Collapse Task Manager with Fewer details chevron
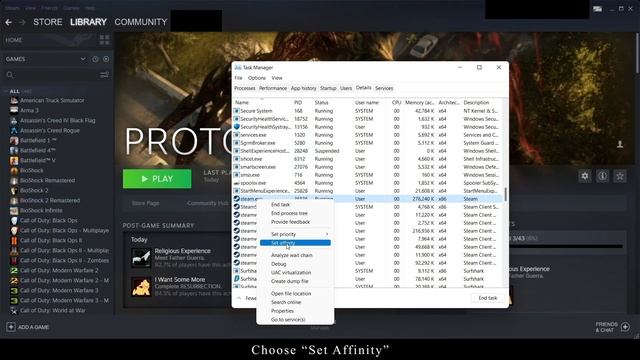This screenshot has height=360, width=640. (x=239, y=298)
